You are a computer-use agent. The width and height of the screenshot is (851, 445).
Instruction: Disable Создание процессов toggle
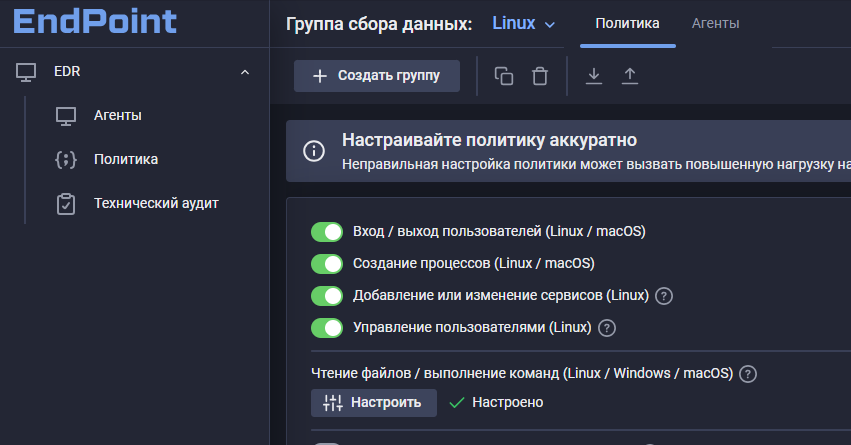pyautogui.click(x=327, y=264)
